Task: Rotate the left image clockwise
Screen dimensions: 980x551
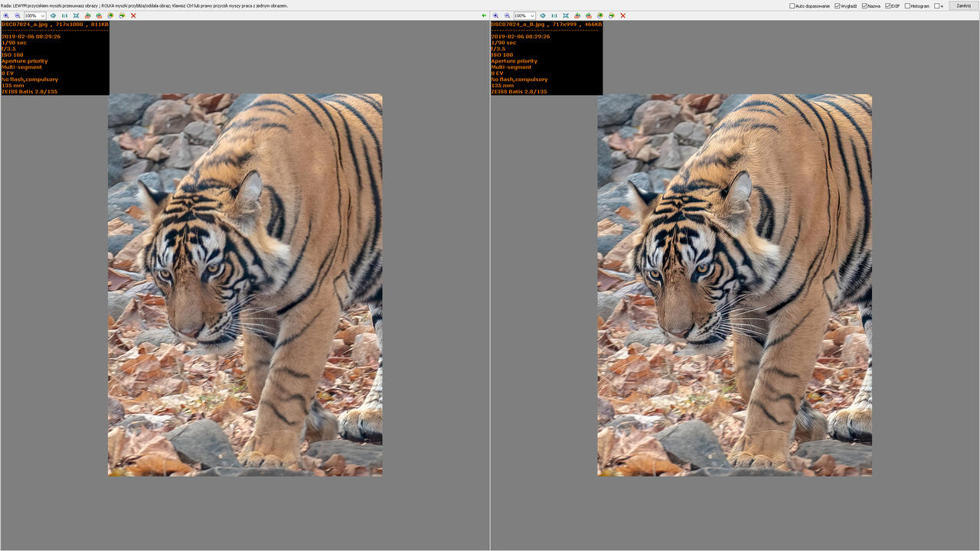Action: point(99,15)
